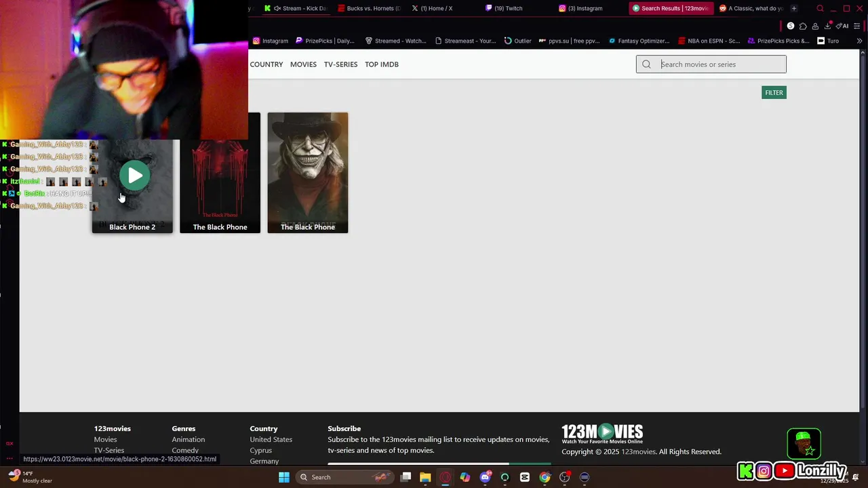The width and height of the screenshot is (868, 488).
Task: Click the footer Cyprus link
Action: tap(261, 450)
